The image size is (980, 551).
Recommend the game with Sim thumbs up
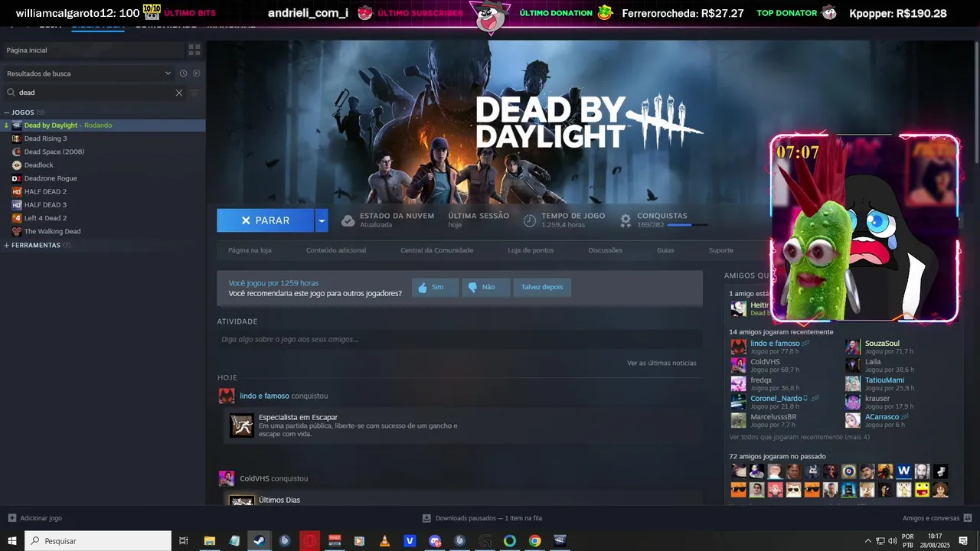[x=435, y=287]
